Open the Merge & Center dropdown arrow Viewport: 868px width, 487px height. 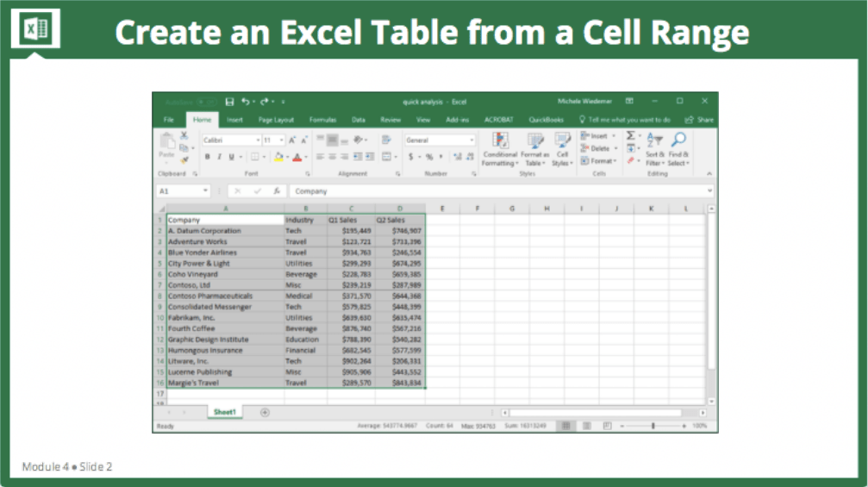point(396,157)
